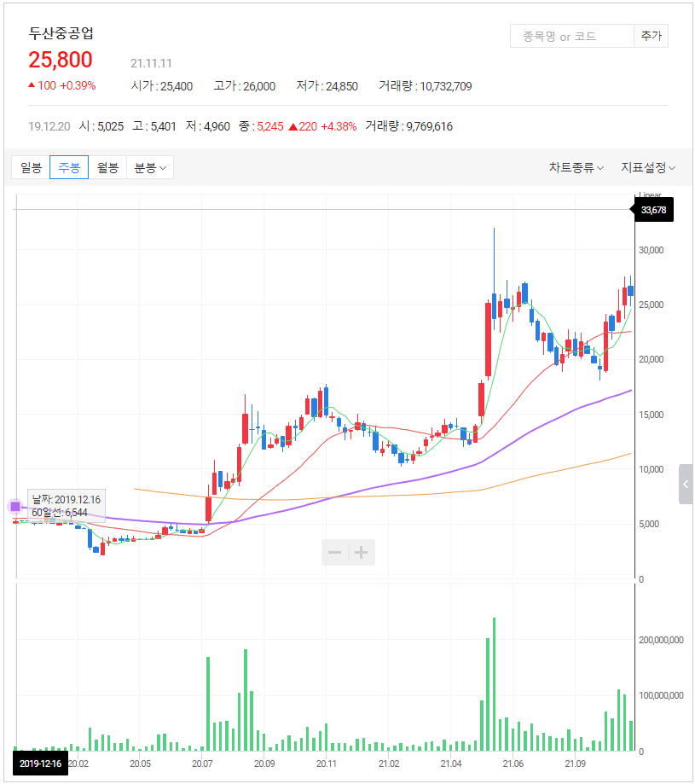
Task: Click the purple 60일선 marker square
Action: click(x=15, y=507)
